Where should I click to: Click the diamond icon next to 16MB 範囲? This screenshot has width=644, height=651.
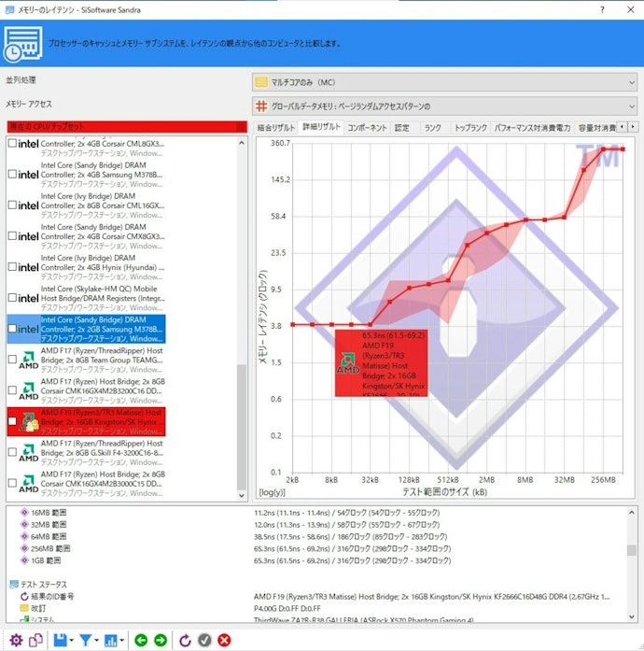[x=24, y=513]
